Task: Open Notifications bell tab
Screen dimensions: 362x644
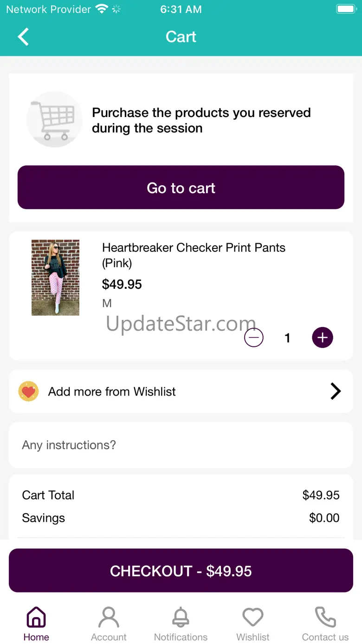Action: point(181,624)
